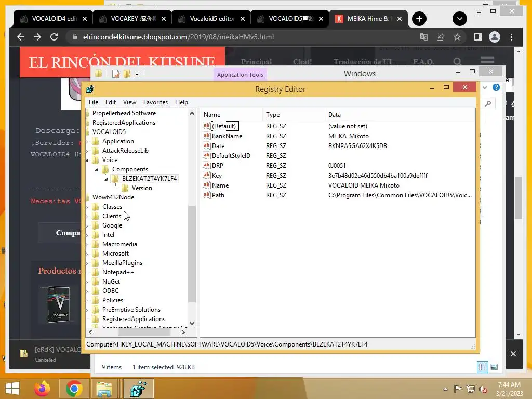This screenshot has height=399, width=532.
Task: Click the registry tree vertical scrollbar thumb
Action: point(192,254)
